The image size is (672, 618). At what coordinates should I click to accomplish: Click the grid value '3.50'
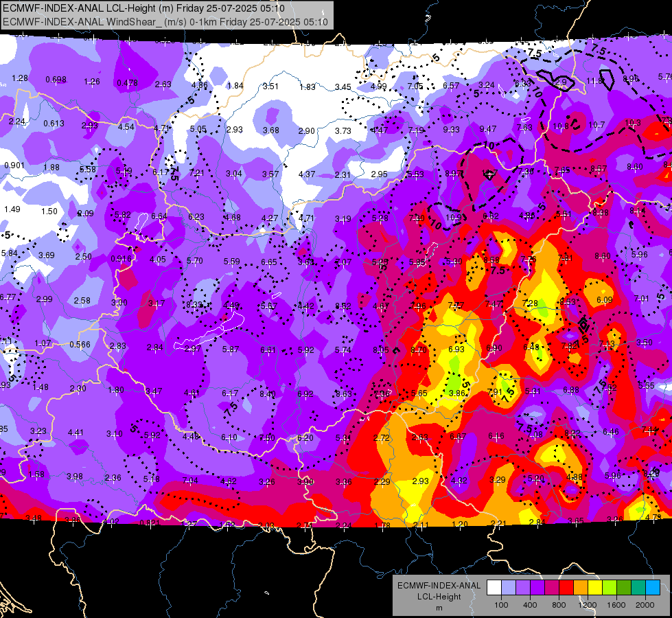tap(645, 342)
